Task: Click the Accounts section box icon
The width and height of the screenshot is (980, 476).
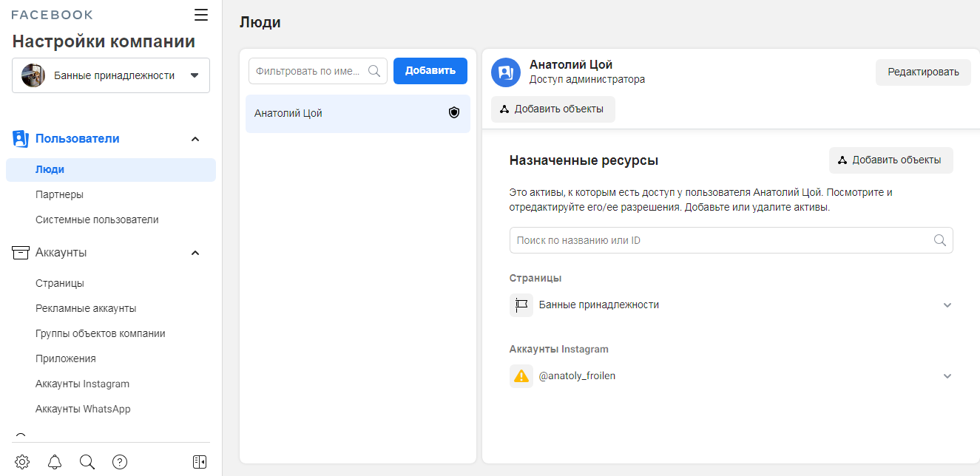Action: (20, 253)
